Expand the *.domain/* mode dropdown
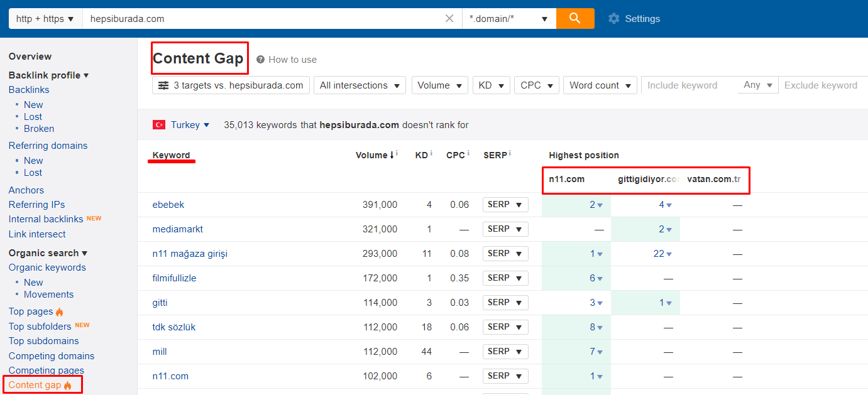 point(508,19)
